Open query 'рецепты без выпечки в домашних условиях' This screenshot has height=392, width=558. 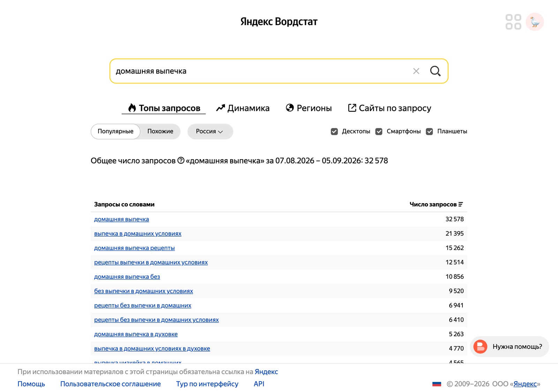point(157,320)
